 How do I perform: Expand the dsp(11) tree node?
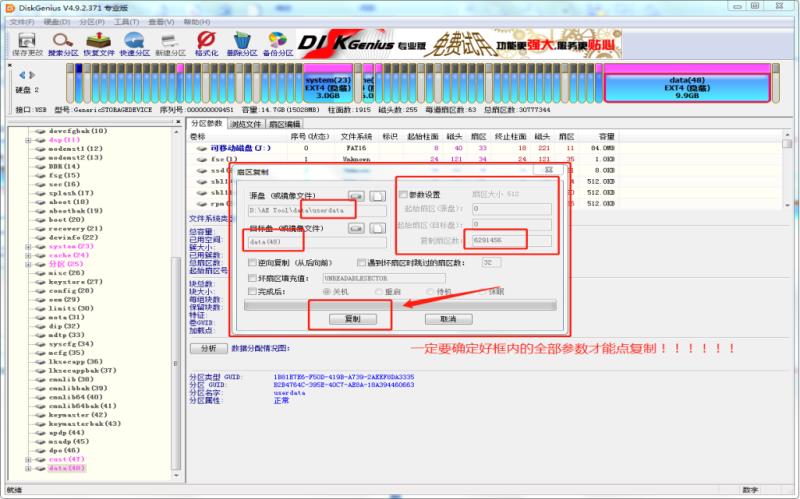[x=28, y=140]
